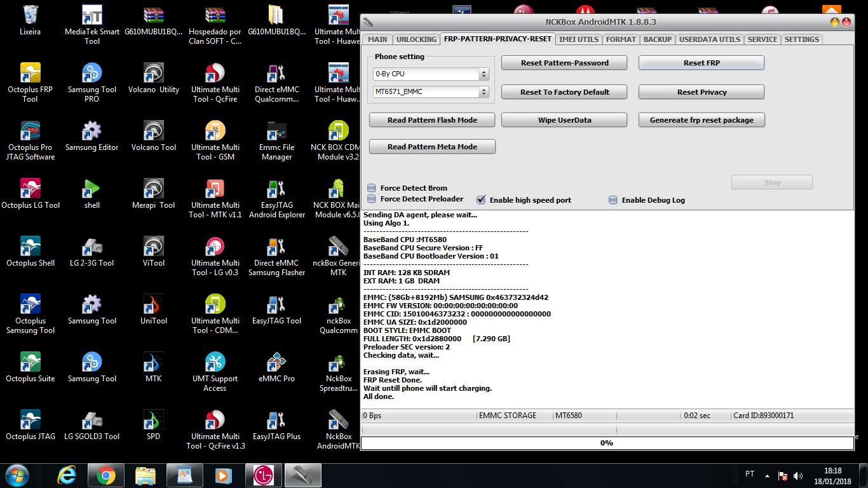
Task: Open the FORMAT tab
Action: point(621,39)
